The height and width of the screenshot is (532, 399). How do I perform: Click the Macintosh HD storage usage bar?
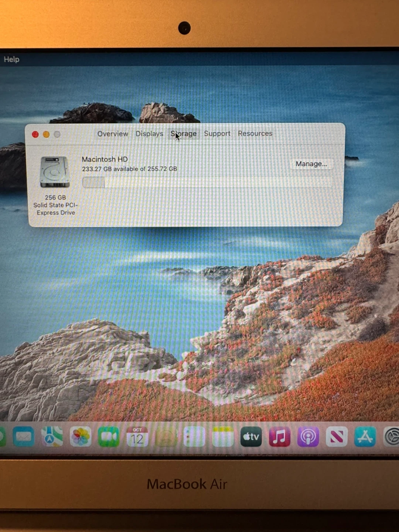(207, 182)
